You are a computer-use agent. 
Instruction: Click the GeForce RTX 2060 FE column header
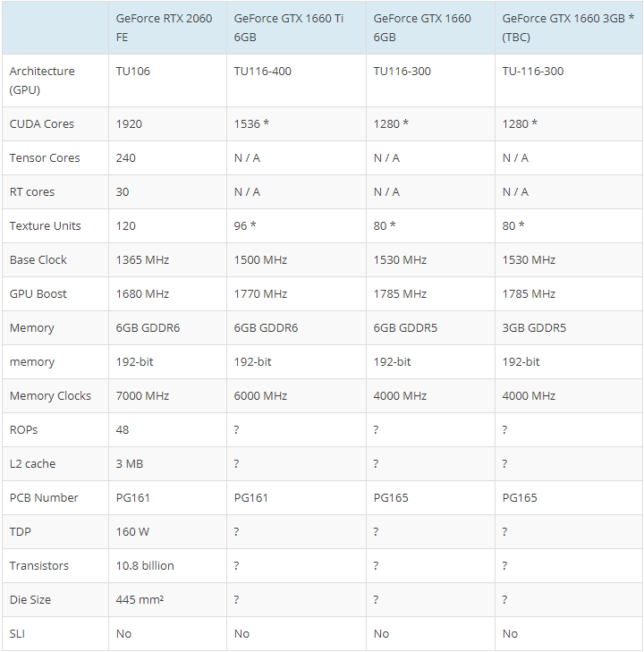[167, 28]
